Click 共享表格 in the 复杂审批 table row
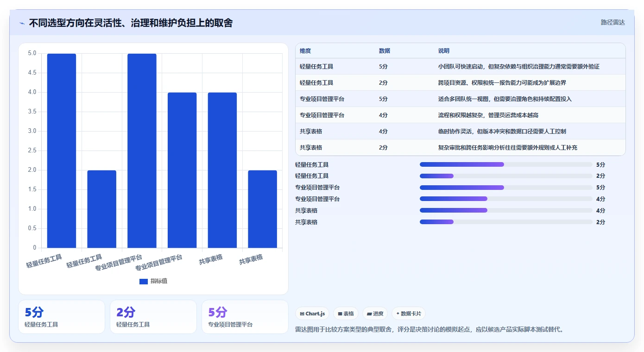Image resolution: width=644 pixels, height=352 pixels. 311,148
